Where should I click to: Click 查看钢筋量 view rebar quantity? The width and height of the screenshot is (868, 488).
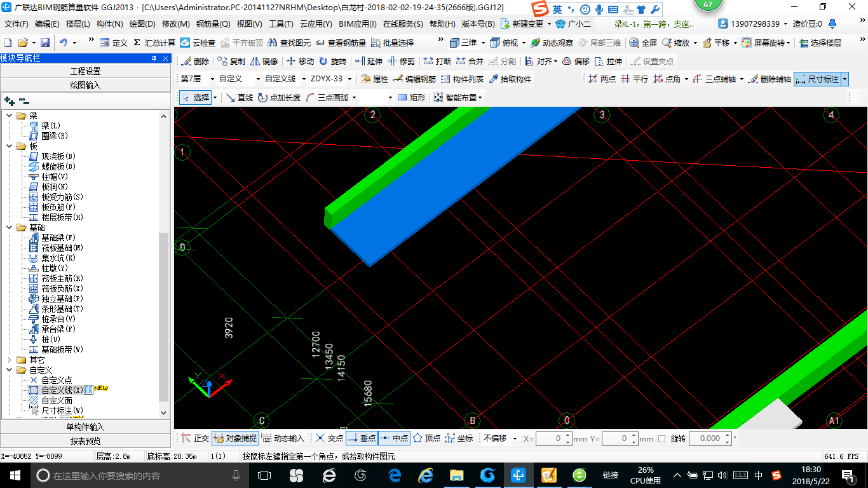tap(340, 43)
